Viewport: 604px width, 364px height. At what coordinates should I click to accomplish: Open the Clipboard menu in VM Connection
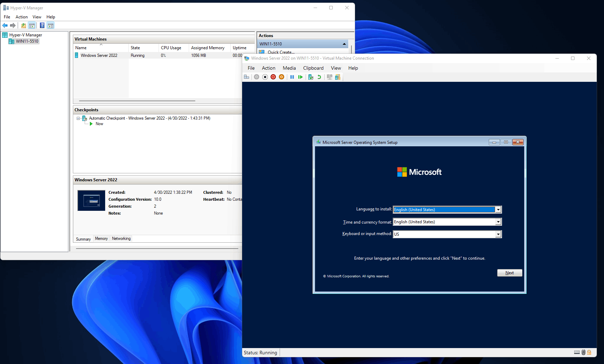click(313, 68)
